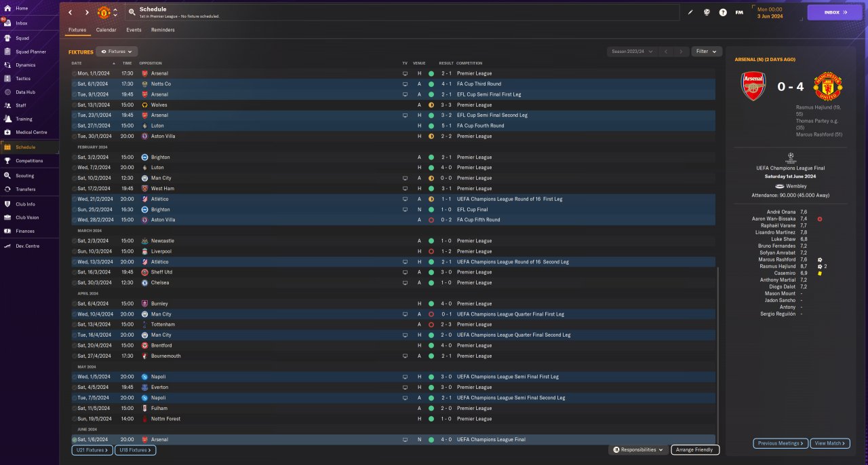Image resolution: width=868 pixels, height=465 pixels.
Task: Go to next season arrow
Action: pyautogui.click(x=682, y=52)
